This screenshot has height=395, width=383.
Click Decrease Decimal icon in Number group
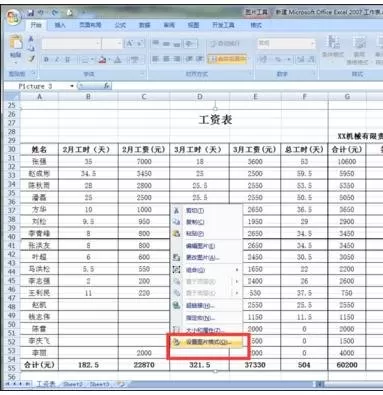311,59
